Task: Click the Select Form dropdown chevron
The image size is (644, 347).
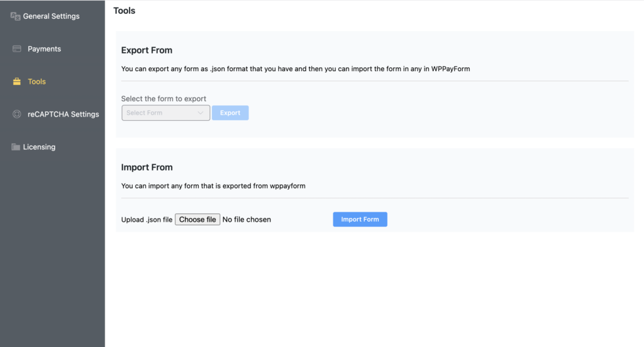Action: click(201, 113)
